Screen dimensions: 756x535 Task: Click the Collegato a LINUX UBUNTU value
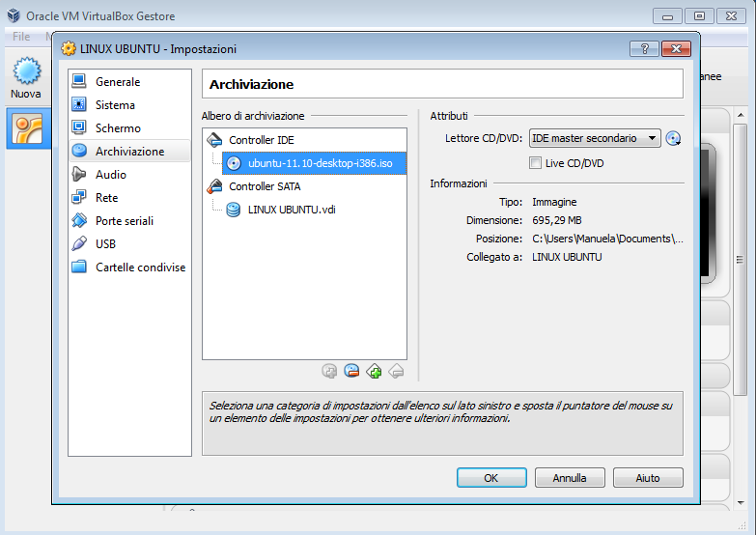coord(567,257)
